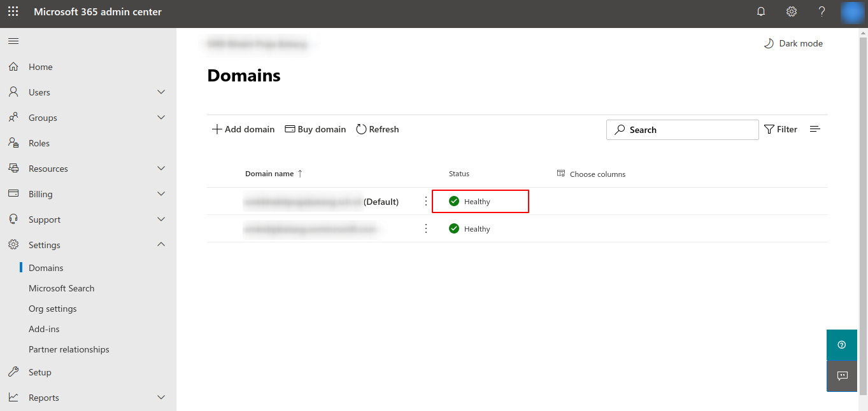Expand the Groups section
Viewport: 868px width, 411px height.
161,118
